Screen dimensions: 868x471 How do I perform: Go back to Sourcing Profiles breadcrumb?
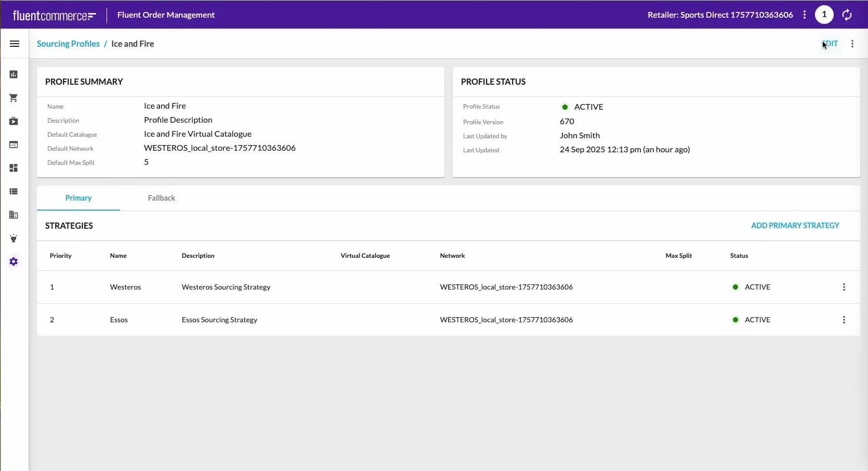coord(68,44)
